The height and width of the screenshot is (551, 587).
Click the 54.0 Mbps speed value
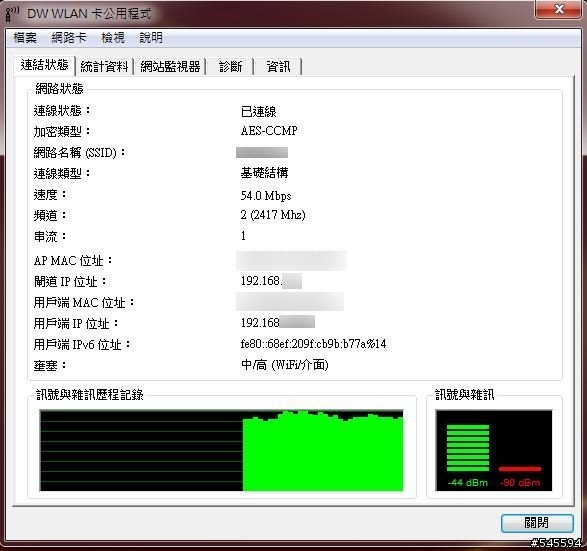[266, 195]
